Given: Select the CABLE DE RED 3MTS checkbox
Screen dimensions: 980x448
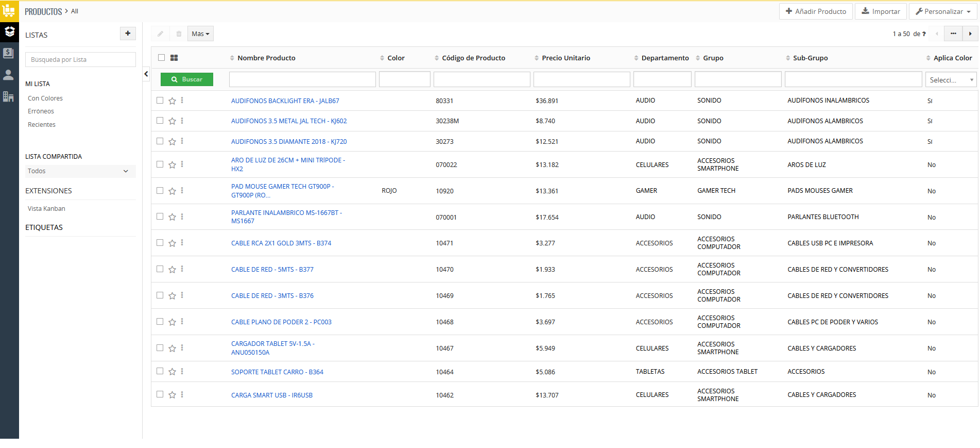Looking at the screenshot, I should [x=160, y=295].
